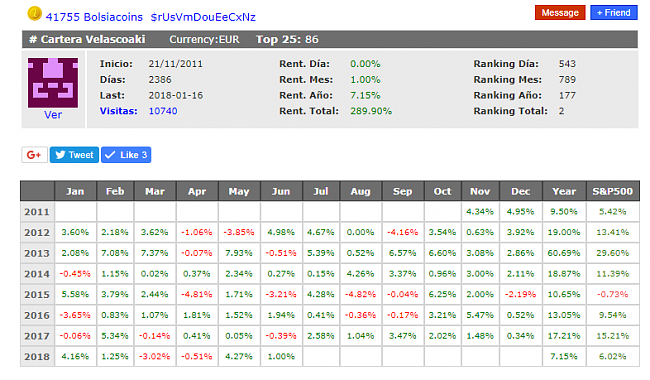Click the Message button
The image size is (650, 380).
point(560,13)
